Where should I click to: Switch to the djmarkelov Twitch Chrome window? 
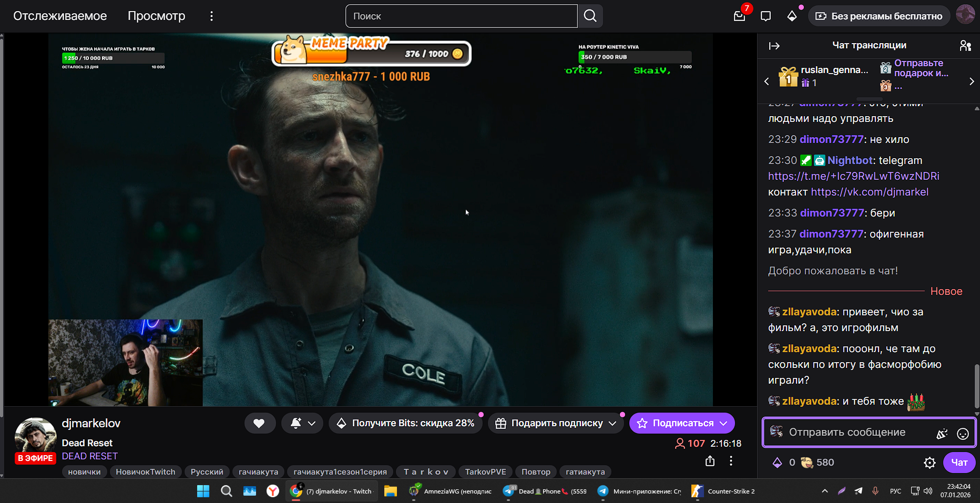[x=332, y=491]
